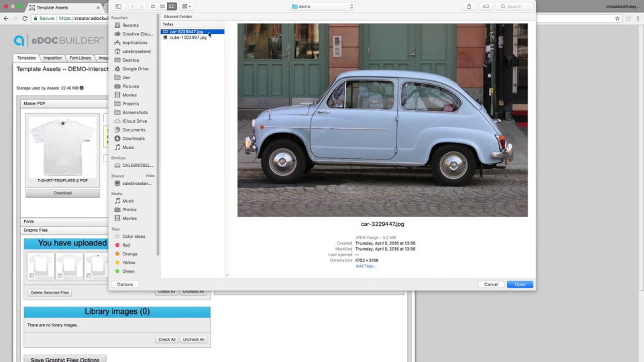This screenshot has height=362, width=644.
Task: Toggle the sidebar button in file dialog toolbar
Action: [x=118, y=6]
